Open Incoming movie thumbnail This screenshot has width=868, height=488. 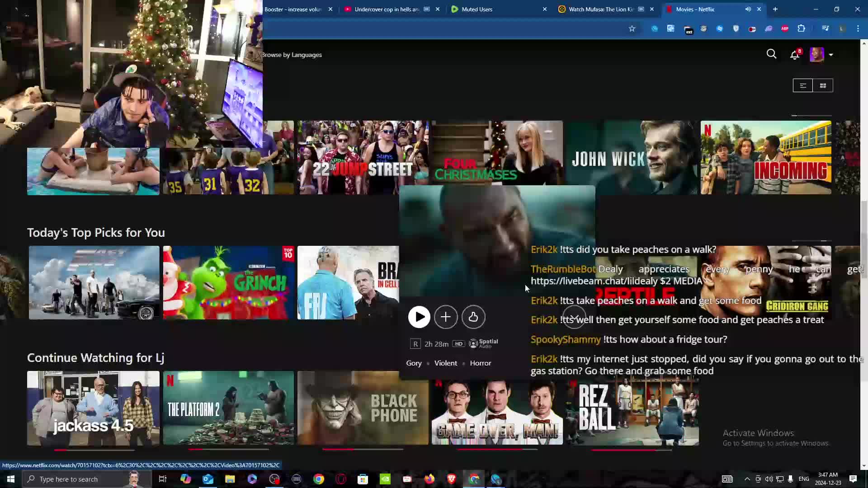click(766, 157)
